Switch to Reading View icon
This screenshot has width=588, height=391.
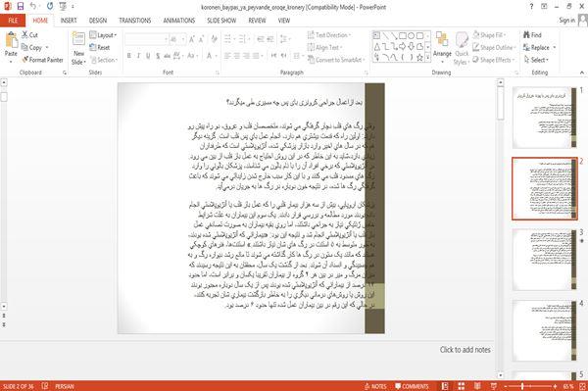click(x=477, y=386)
